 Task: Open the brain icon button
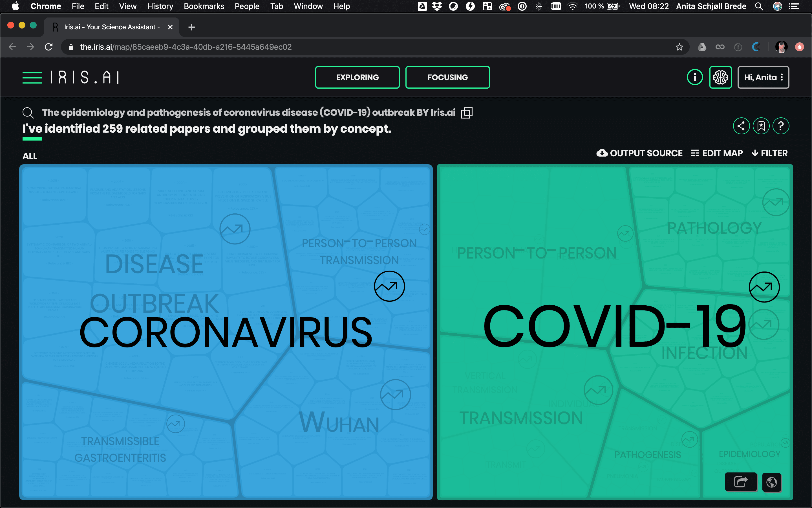point(720,78)
